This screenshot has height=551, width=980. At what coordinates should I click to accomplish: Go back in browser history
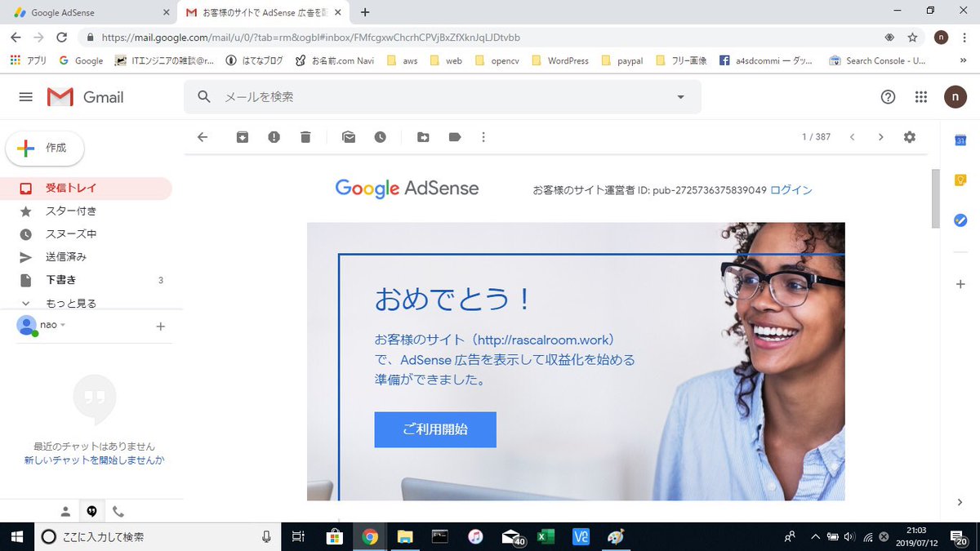tap(16, 38)
